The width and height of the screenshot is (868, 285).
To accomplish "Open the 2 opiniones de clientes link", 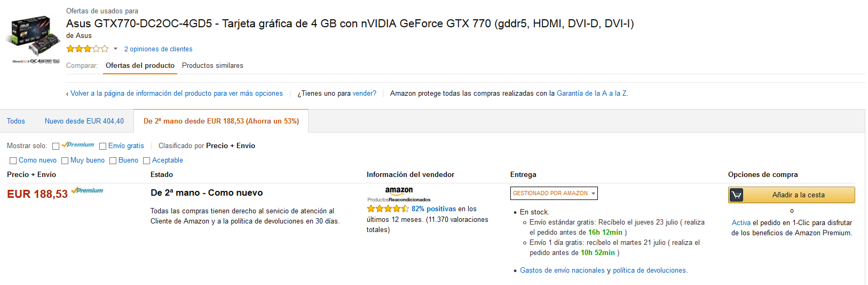I will pyautogui.click(x=159, y=49).
